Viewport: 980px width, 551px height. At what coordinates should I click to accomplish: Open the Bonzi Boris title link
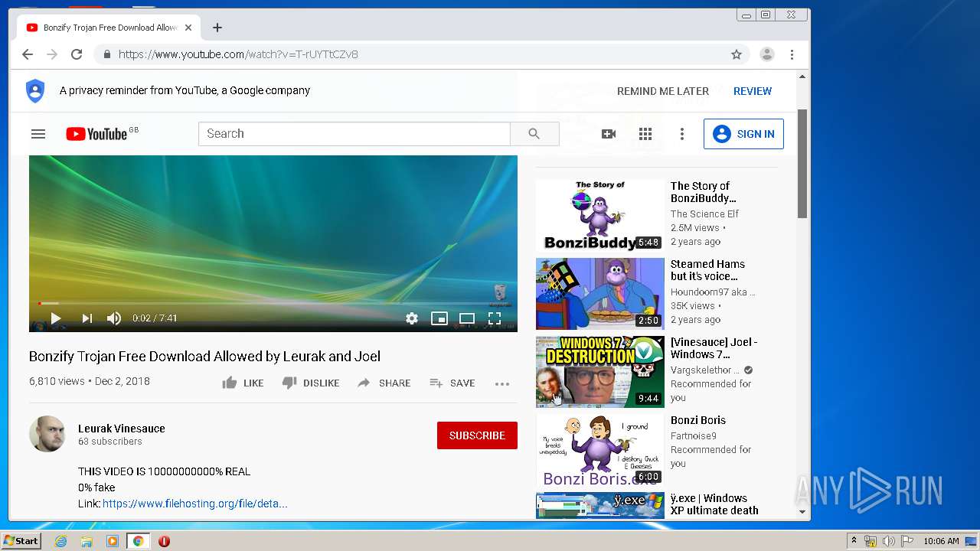click(698, 420)
